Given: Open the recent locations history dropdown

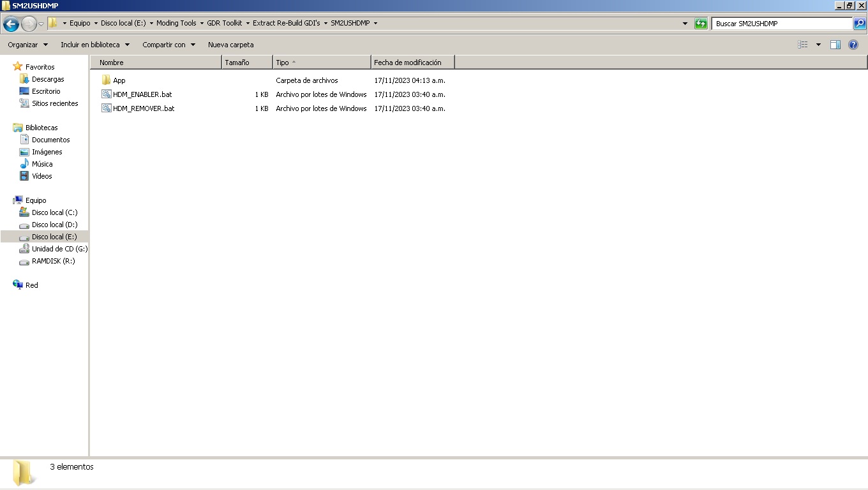Looking at the screenshot, I should coord(41,24).
